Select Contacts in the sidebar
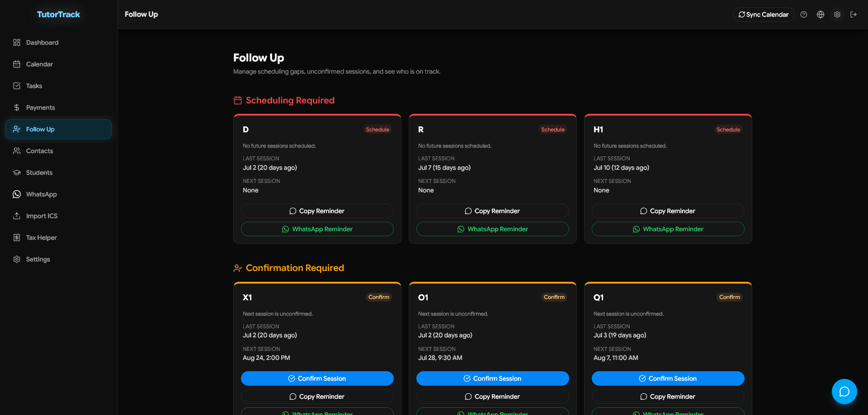The width and height of the screenshot is (868, 415). point(58,151)
